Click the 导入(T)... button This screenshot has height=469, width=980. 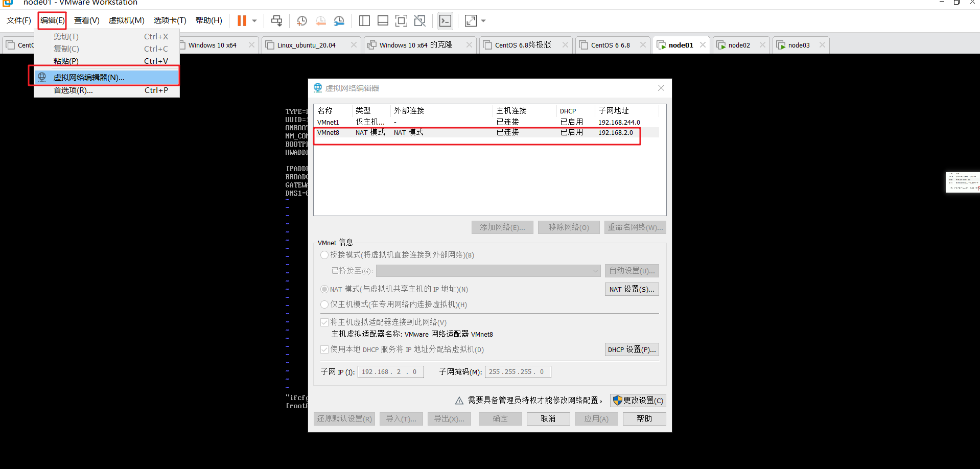point(401,419)
